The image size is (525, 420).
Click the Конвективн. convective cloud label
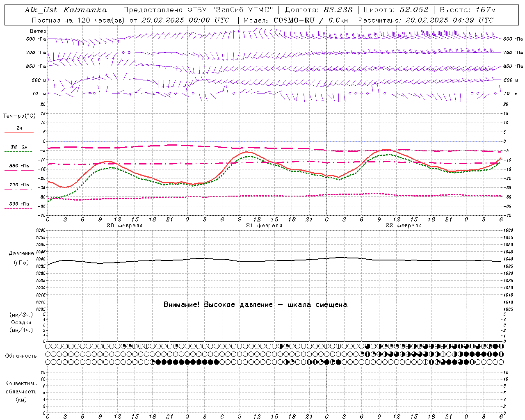click(21, 383)
